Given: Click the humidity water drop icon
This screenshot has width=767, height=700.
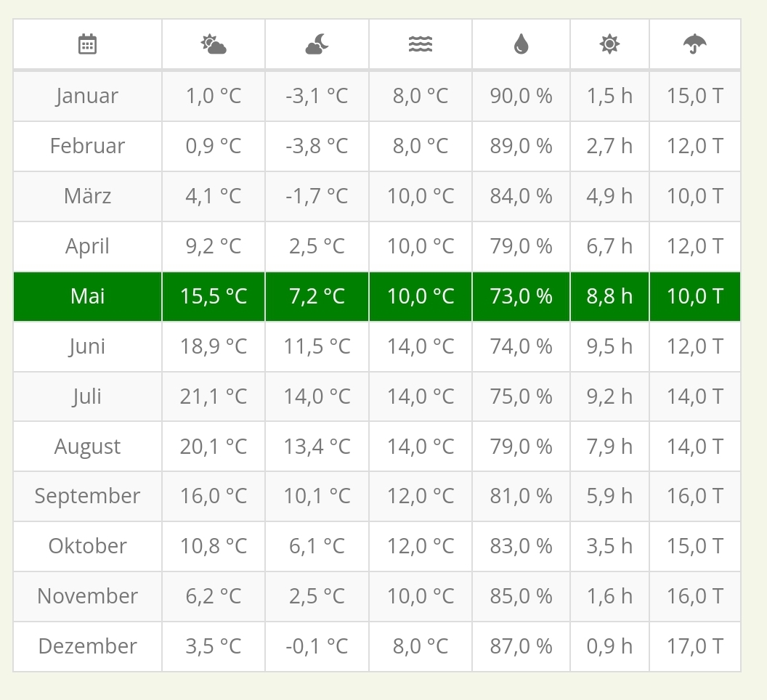Looking at the screenshot, I should (x=521, y=44).
